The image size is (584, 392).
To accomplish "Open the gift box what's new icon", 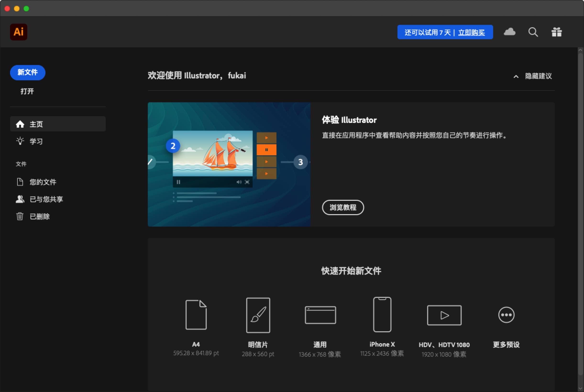I will (556, 32).
